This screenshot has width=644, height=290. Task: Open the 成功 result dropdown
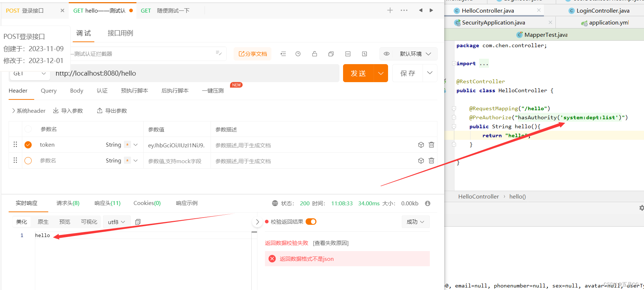point(415,222)
